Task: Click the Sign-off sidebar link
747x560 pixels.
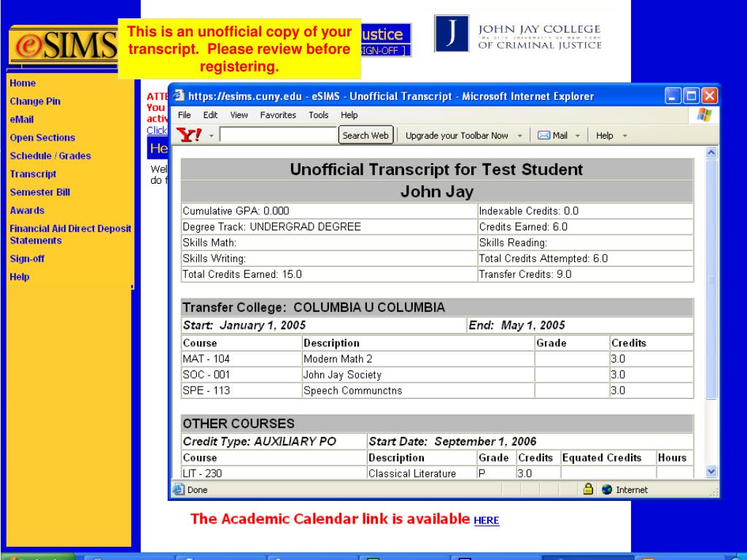Action: (27, 259)
